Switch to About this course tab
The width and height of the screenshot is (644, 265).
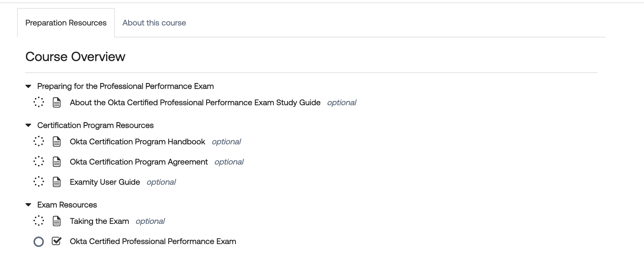(x=154, y=23)
